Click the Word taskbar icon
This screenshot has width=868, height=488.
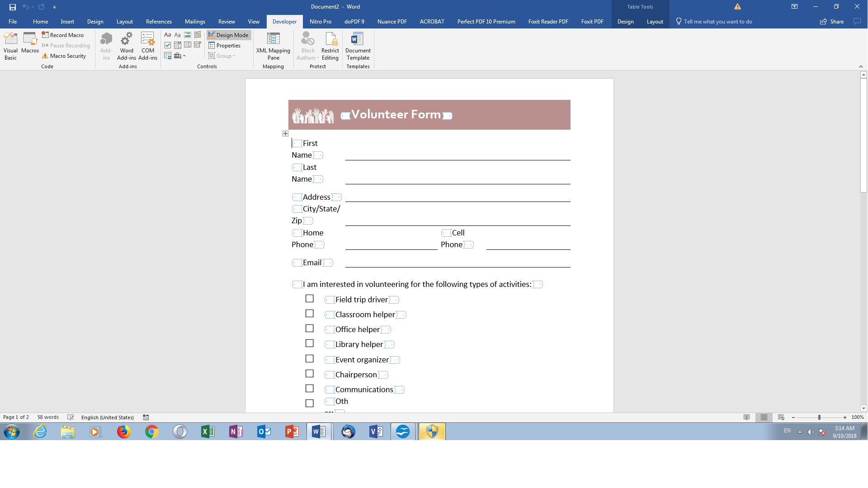coord(320,432)
